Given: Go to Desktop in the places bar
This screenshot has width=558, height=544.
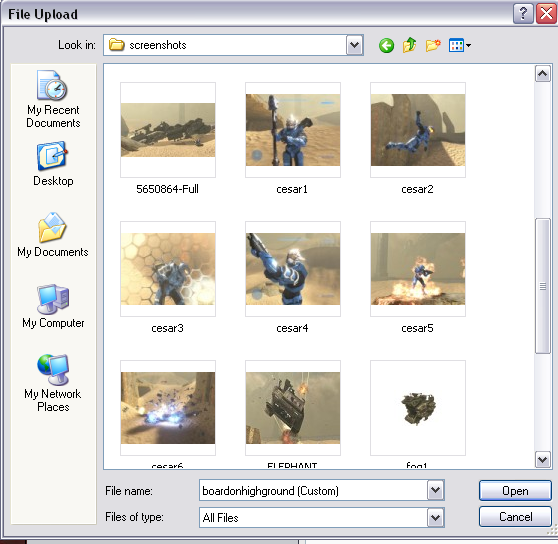Looking at the screenshot, I should tap(53, 164).
